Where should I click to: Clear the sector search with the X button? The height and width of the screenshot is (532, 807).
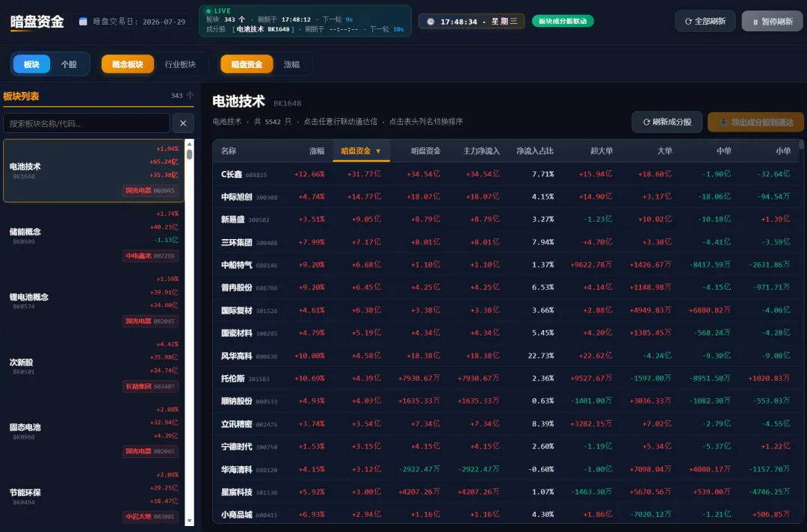click(183, 123)
